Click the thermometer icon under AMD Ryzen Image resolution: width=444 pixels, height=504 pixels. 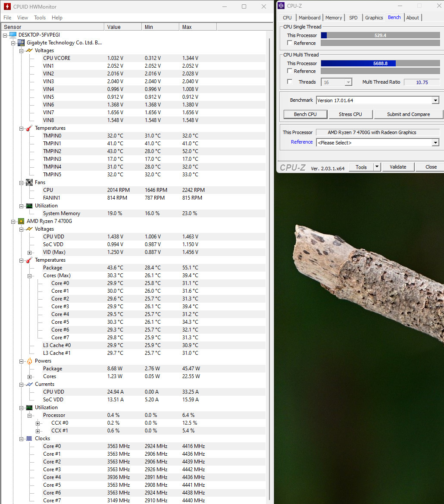(29, 260)
